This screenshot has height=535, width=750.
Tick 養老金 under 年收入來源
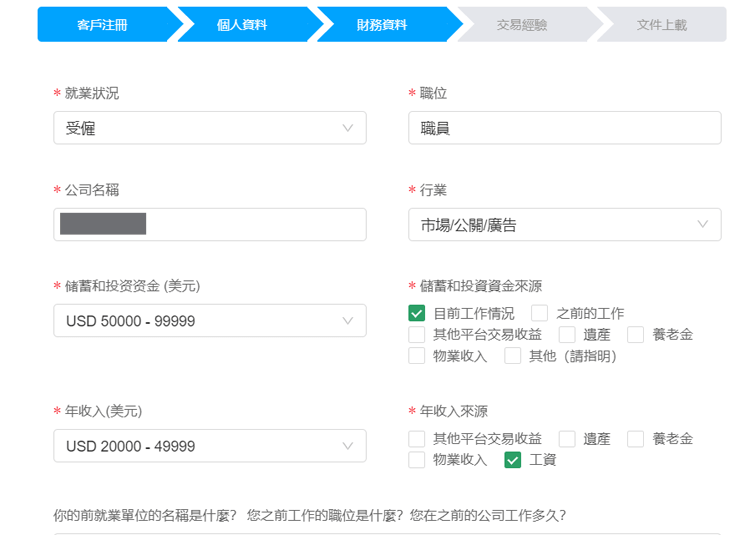(x=636, y=439)
